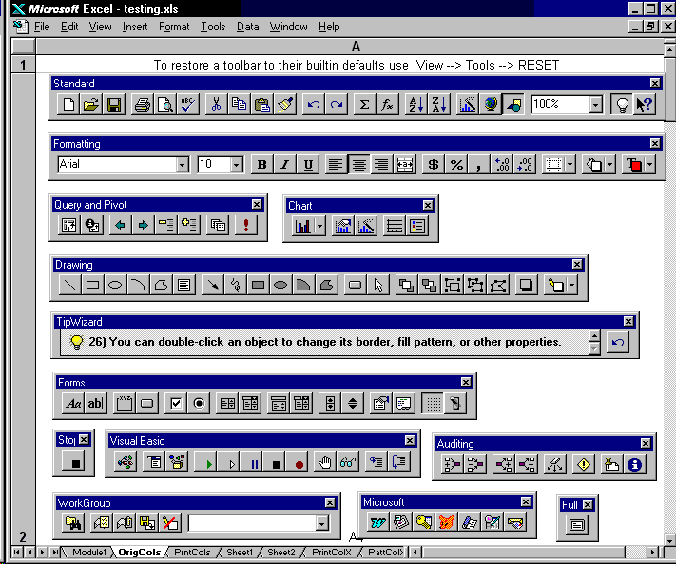Image resolution: width=676 pixels, height=564 pixels.
Task: Click the column A header
Action: click(x=355, y=46)
